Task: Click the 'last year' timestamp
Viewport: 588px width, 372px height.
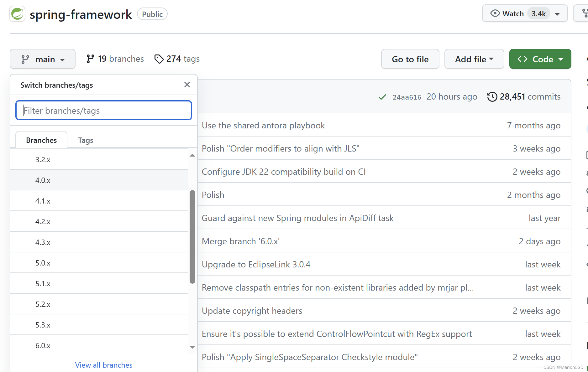Action: click(544, 218)
